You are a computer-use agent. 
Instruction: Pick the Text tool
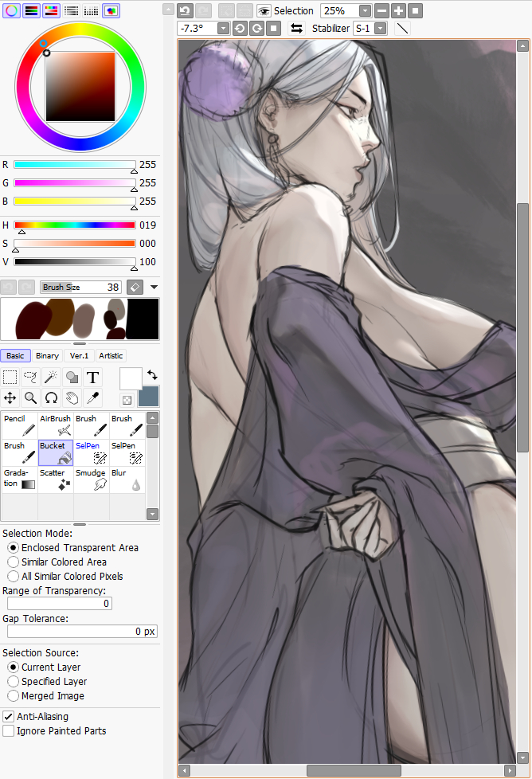pos(92,378)
